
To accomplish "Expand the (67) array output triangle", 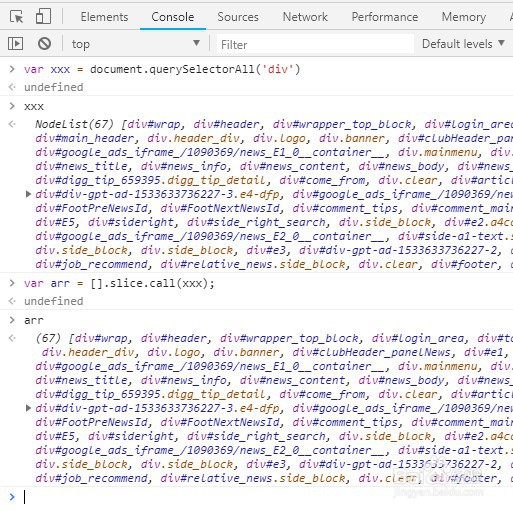I will click(29, 408).
